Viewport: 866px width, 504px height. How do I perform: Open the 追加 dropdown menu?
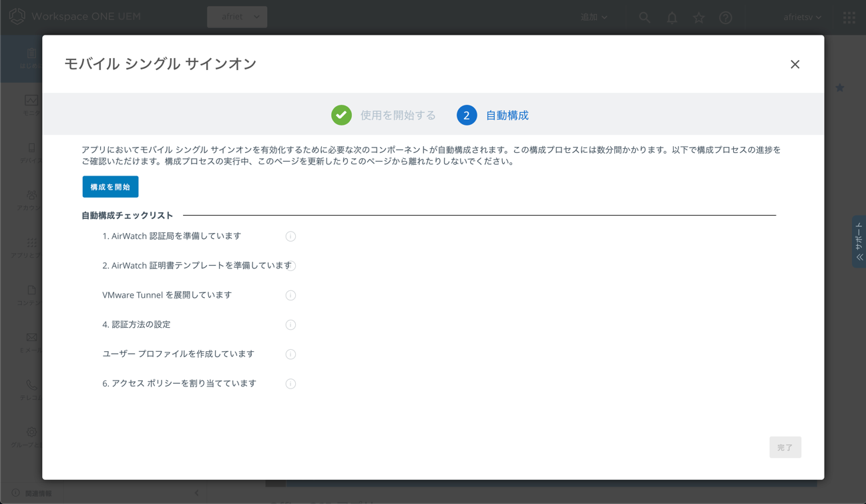coord(594,17)
